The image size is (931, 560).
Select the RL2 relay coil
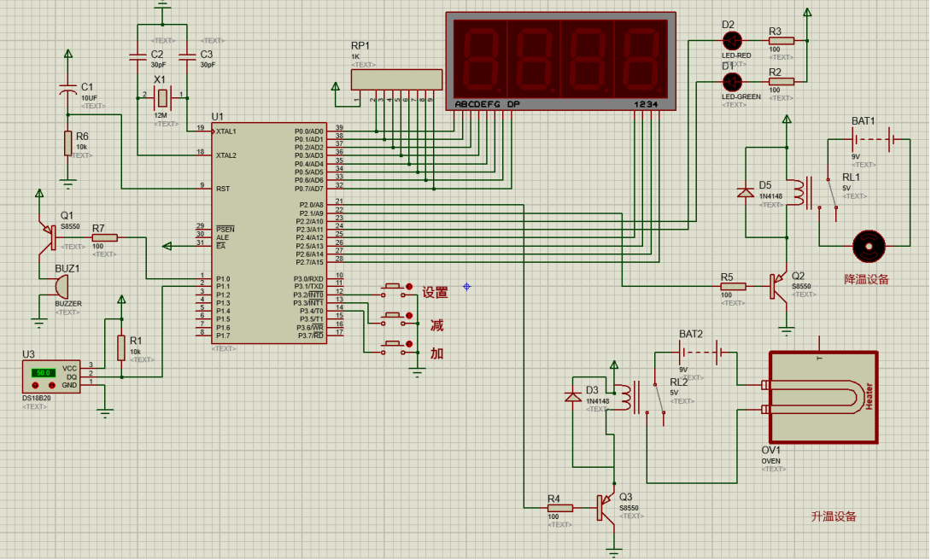pos(625,396)
